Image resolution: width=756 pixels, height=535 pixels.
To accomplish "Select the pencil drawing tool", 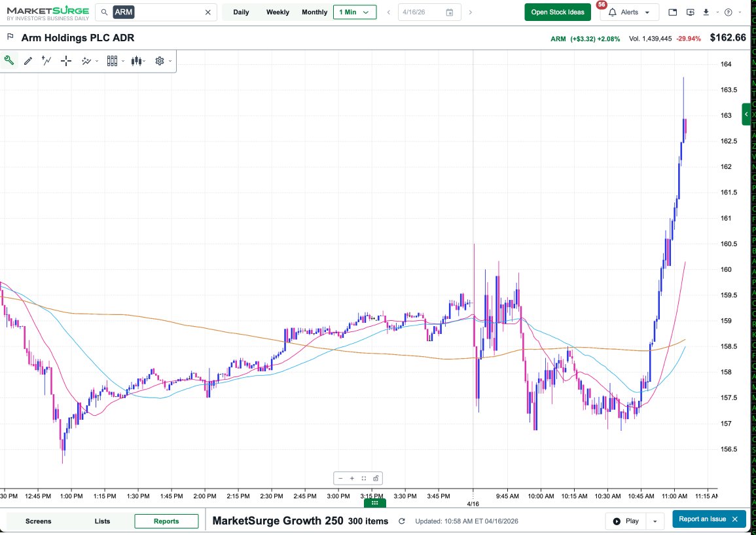I will point(28,61).
